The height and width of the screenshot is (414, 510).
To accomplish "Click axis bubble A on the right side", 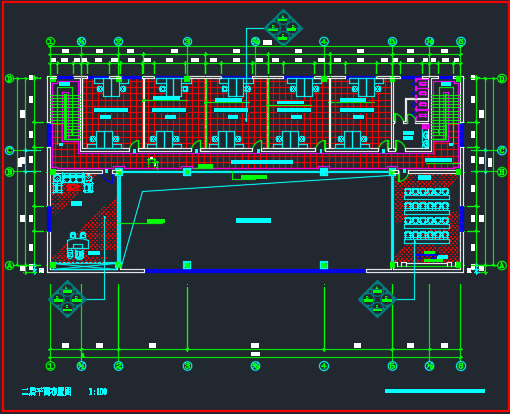I will tap(502, 266).
